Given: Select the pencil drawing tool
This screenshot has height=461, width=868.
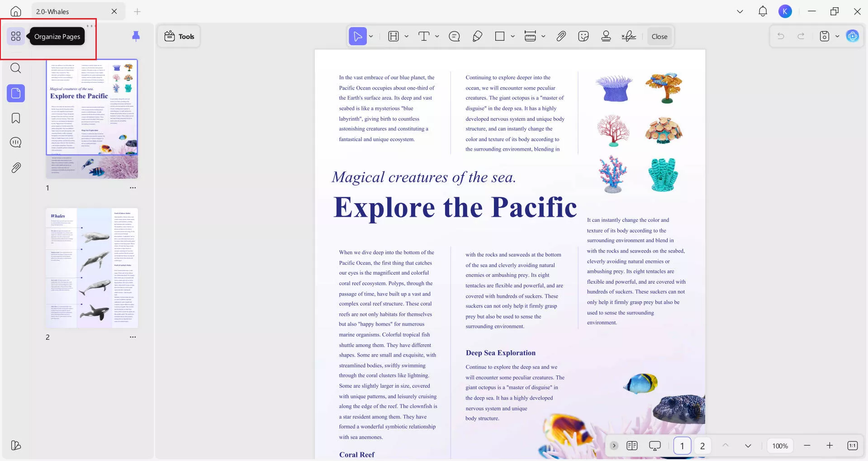Looking at the screenshot, I should (x=477, y=36).
